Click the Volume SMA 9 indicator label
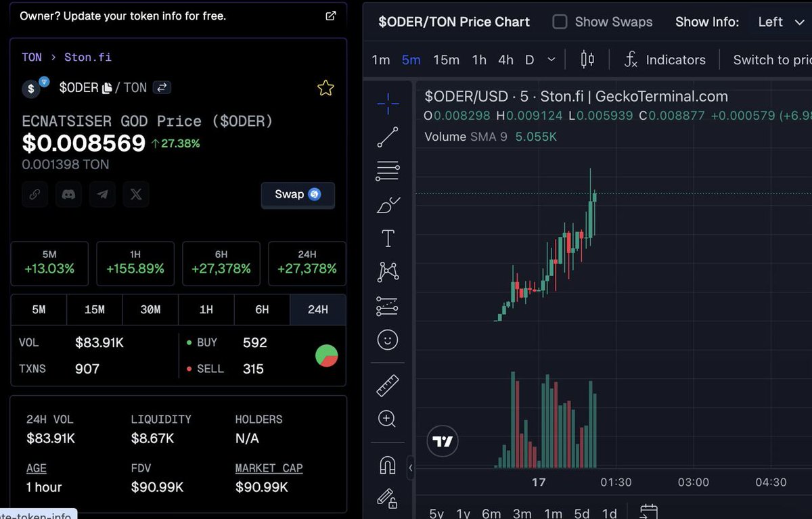Viewport: 812px width, 519px height. [x=466, y=137]
